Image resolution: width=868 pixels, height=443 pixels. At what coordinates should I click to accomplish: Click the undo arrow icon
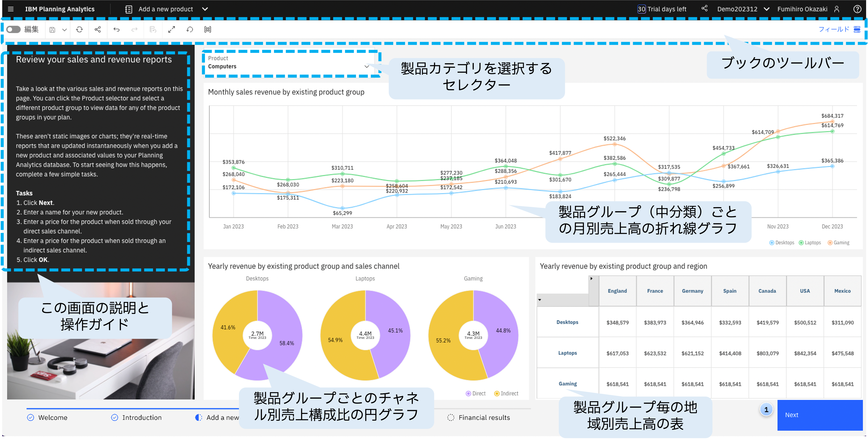pyautogui.click(x=117, y=30)
